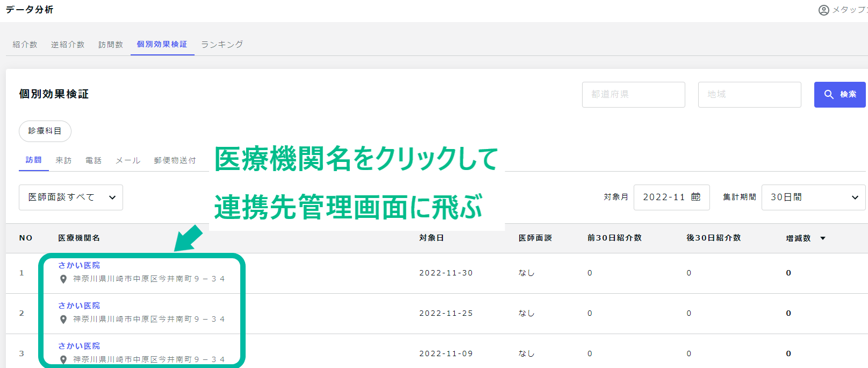Click the date 2022-11-25 cell

(x=446, y=313)
